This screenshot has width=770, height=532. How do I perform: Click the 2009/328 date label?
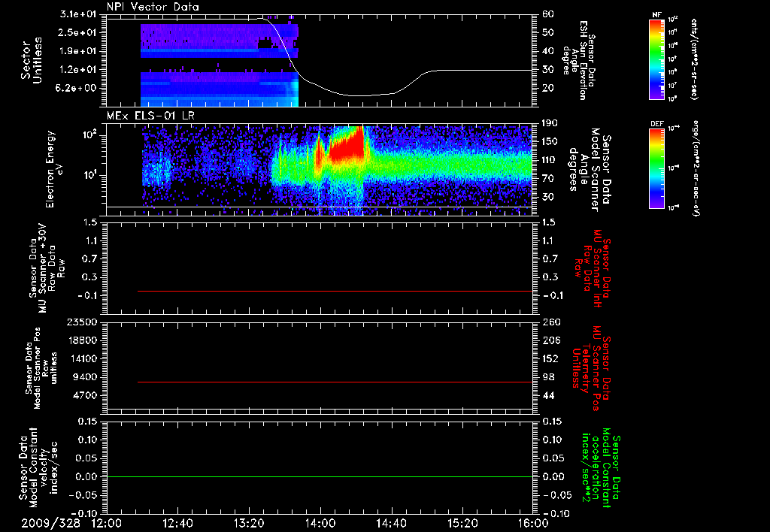tap(50, 523)
